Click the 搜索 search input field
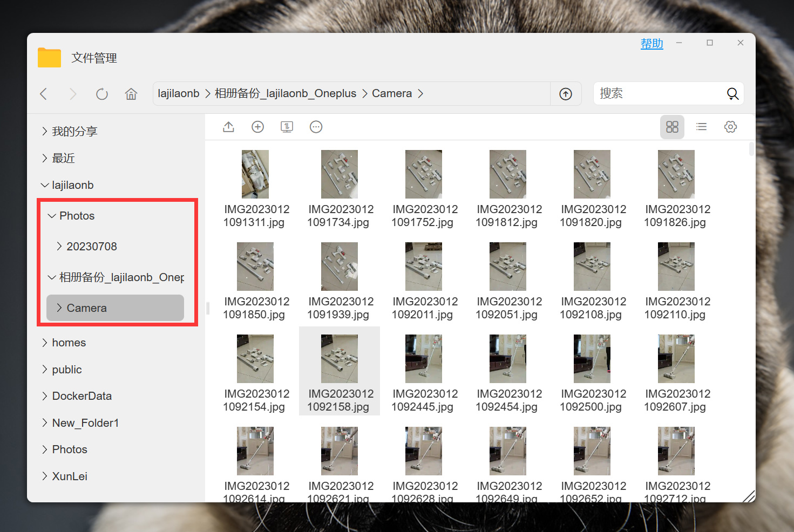 click(661, 94)
